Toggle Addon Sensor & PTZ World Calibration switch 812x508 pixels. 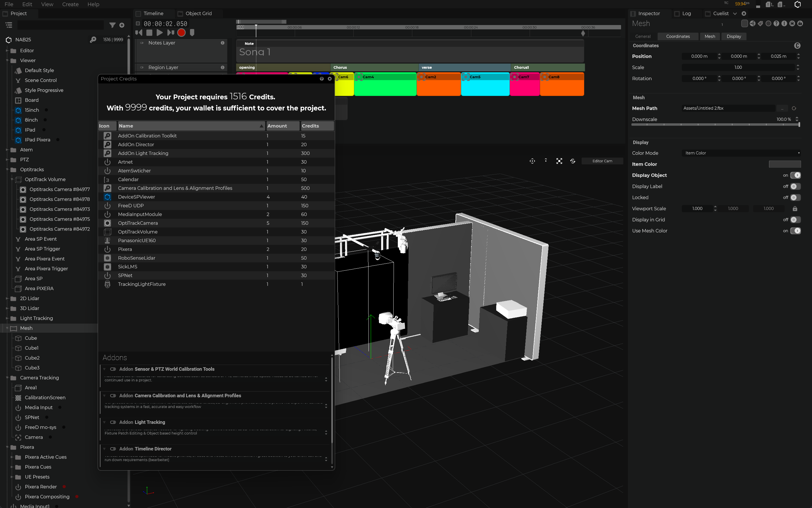click(x=113, y=369)
